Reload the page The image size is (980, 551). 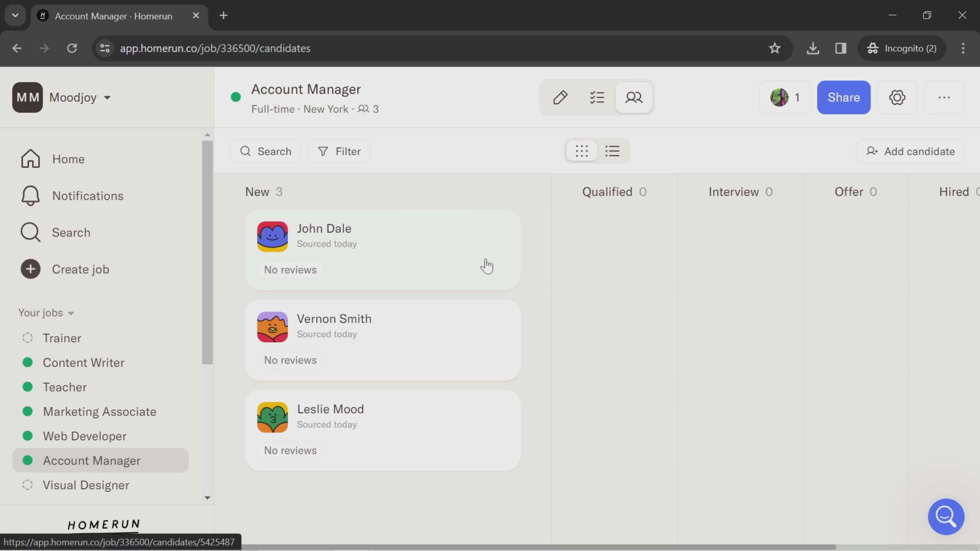72,48
